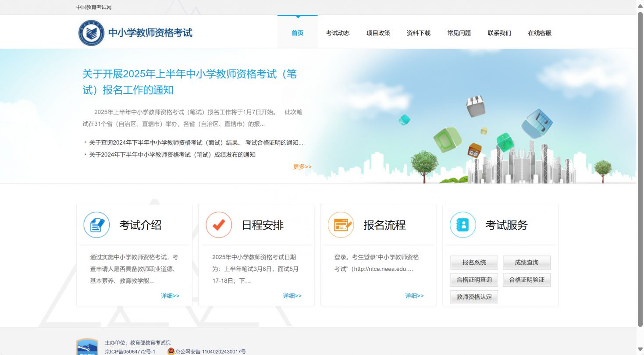
Task: Click 详细>> under 日程安排
Action: click(292, 296)
